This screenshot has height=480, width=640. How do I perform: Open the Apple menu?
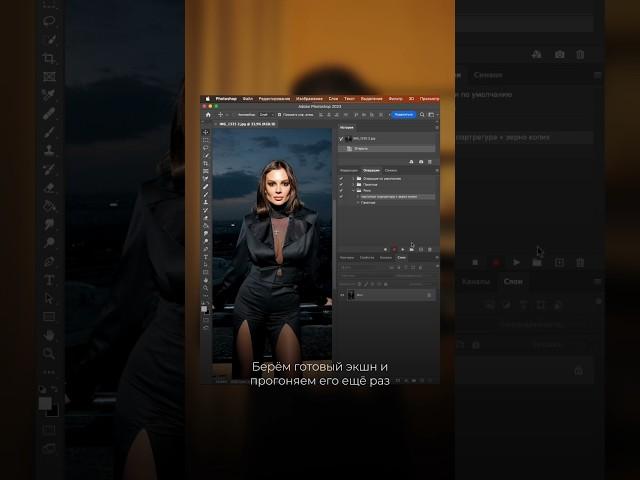(x=207, y=99)
